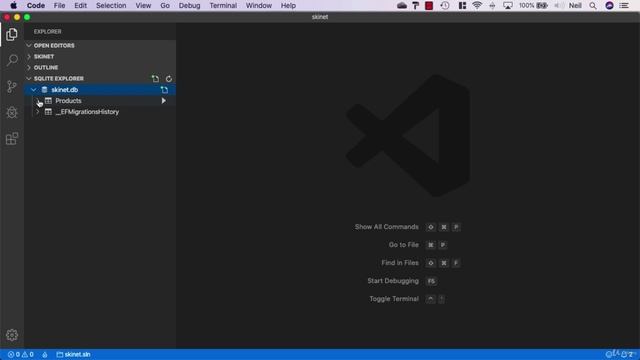Open errors and warnings count in status bar
Viewport: 640px width, 360px height.
(x=21, y=355)
